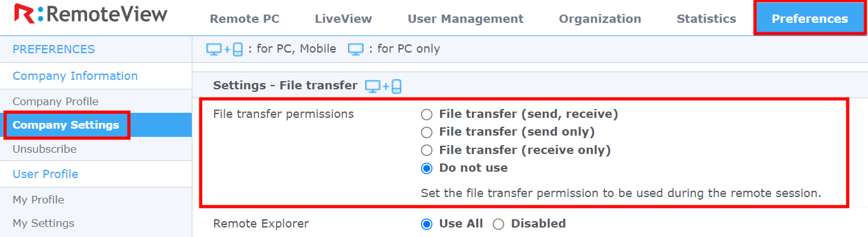
Task: View the Statistics tab
Action: click(706, 19)
